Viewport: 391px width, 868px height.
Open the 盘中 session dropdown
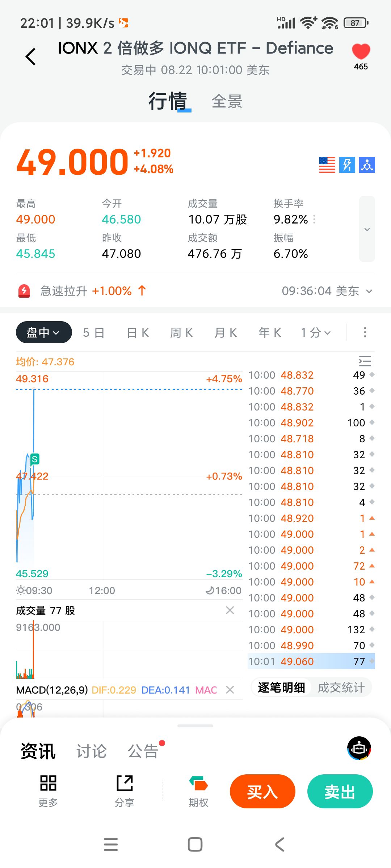tap(44, 332)
